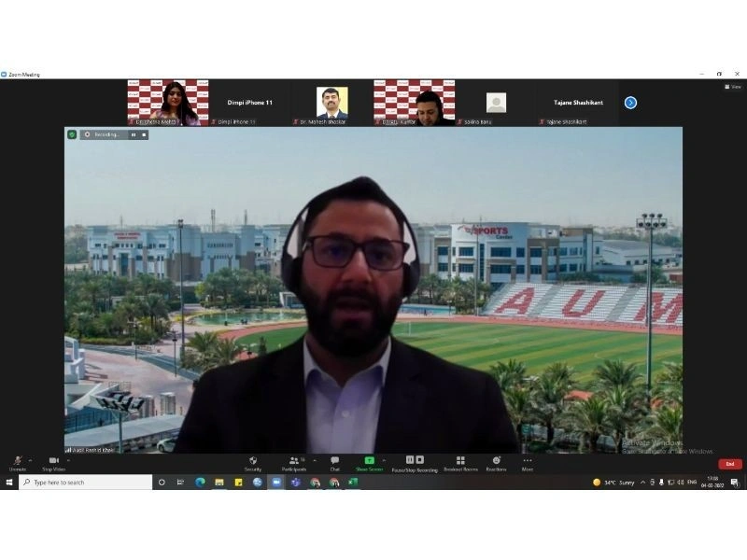
Task: Open the More options menu
Action: (528, 460)
